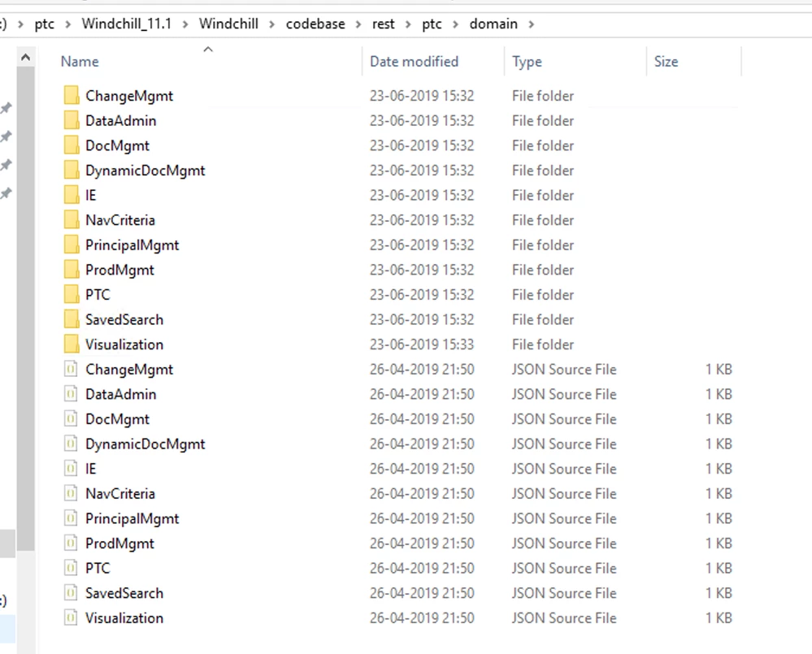
Task: Select the DataAdmin JSON file icon
Action: pos(71,394)
